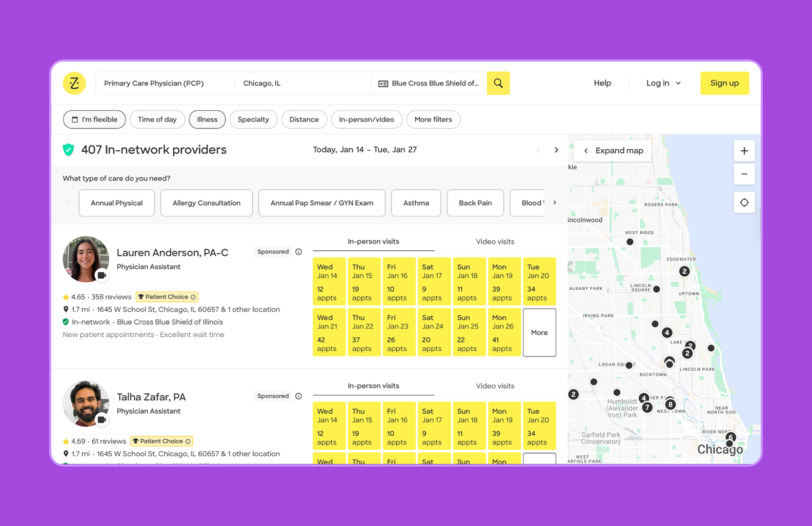Viewport: 812px width, 526px height.
Task: Pick Lauren Anderson's Sat Jan 17 slot
Action: [x=434, y=282]
